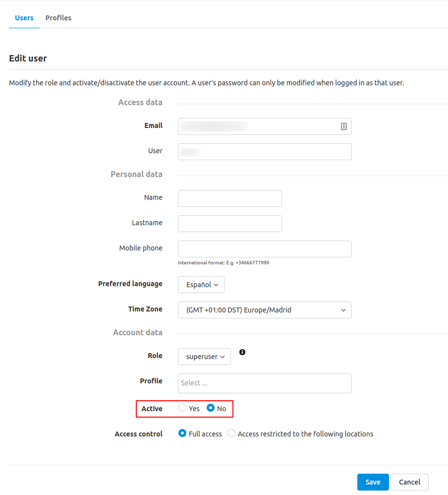Click the Name text field
This screenshot has width=448, height=495.
tap(229, 198)
